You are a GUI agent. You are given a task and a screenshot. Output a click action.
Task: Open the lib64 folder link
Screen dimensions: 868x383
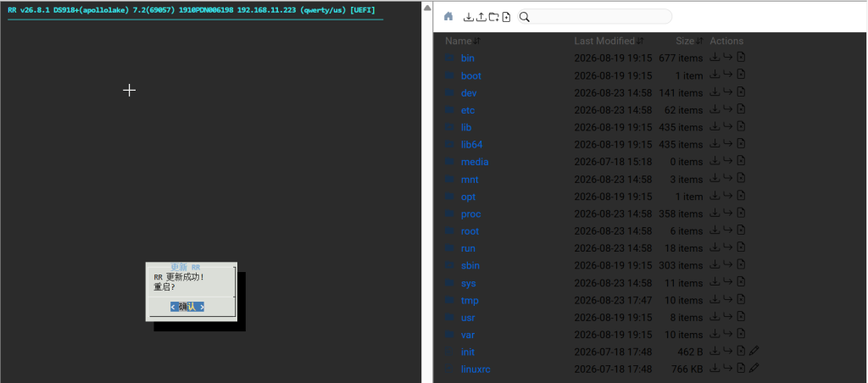(x=471, y=144)
